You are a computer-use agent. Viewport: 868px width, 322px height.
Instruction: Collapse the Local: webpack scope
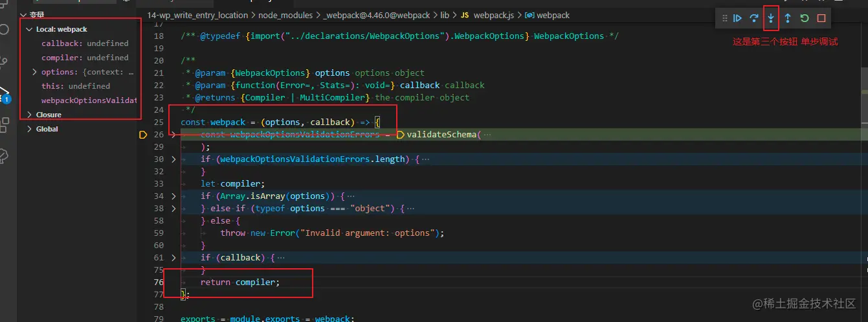28,29
